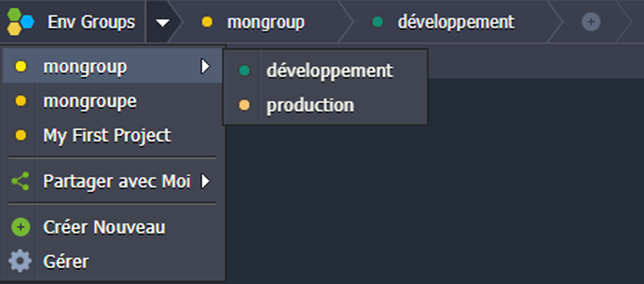Open the Env Groups dropdown arrow
Viewport: 644px width, 284px height.
click(x=163, y=22)
